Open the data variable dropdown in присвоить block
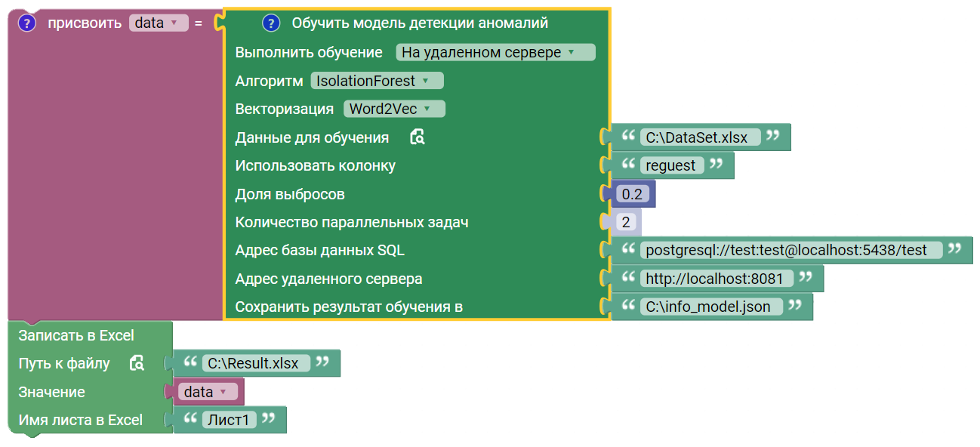Viewport: 980px width, 447px height. click(159, 23)
